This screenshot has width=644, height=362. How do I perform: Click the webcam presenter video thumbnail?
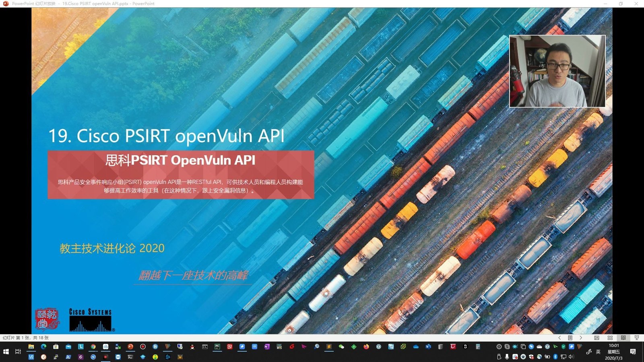(x=557, y=71)
